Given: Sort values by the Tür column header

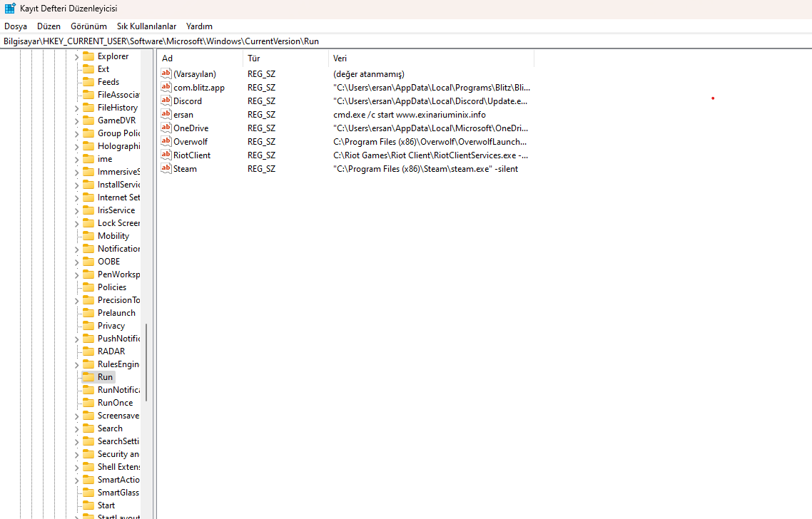Looking at the screenshot, I should [285, 58].
